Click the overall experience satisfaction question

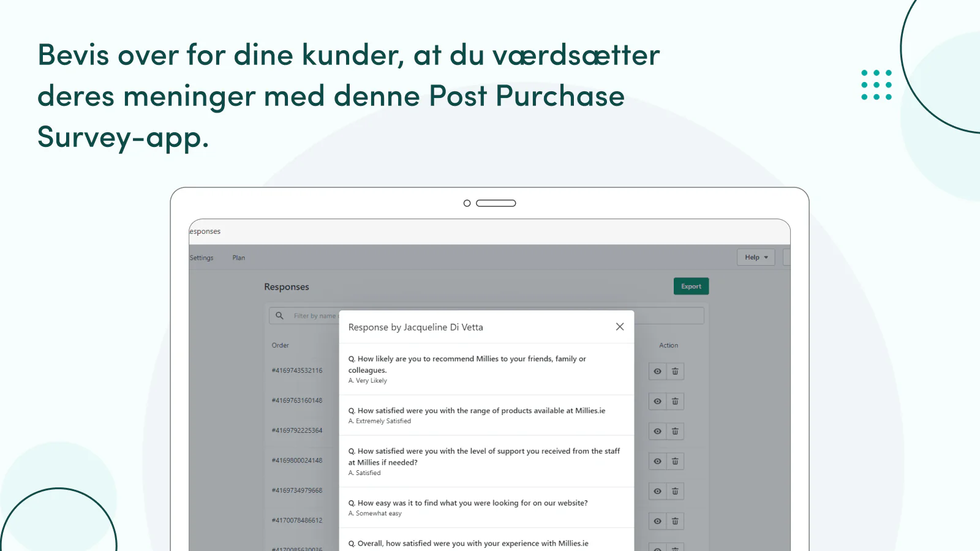(x=469, y=544)
